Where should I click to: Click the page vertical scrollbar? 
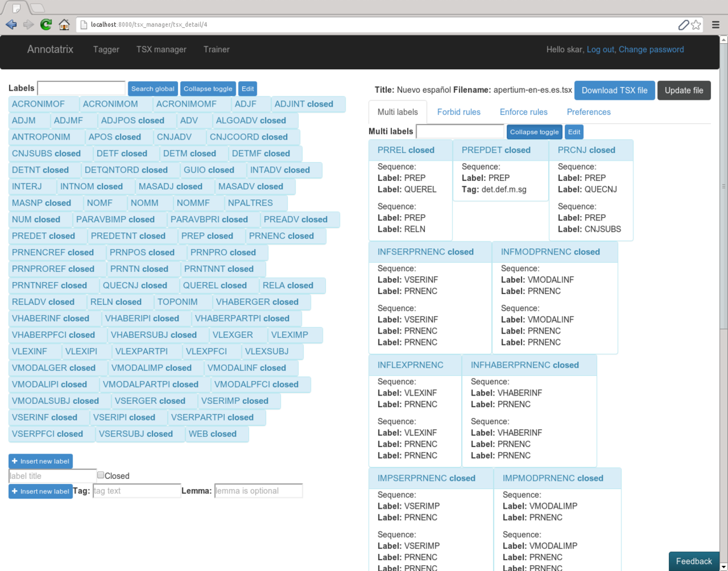723,254
